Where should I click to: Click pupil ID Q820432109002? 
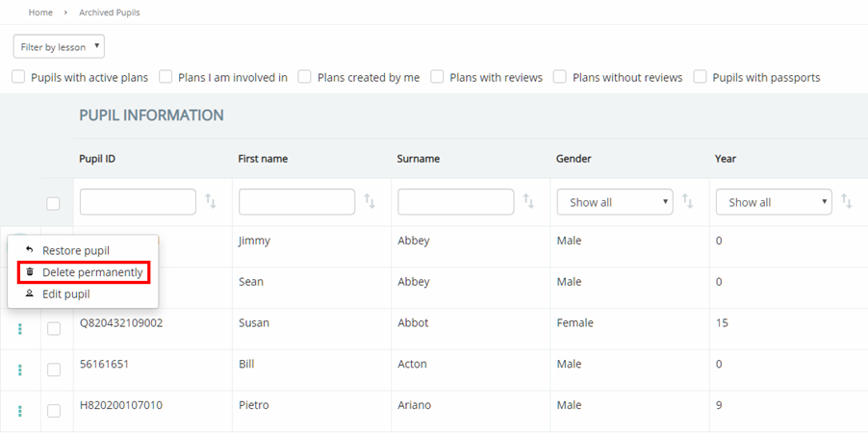pos(121,322)
